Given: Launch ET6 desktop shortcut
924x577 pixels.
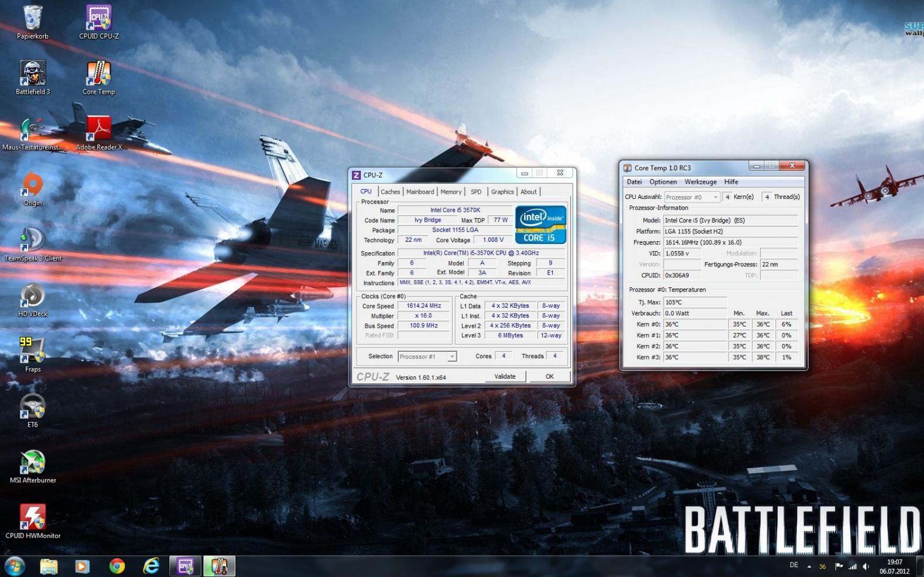Looking at the screenshot, I should click(33, 411).
